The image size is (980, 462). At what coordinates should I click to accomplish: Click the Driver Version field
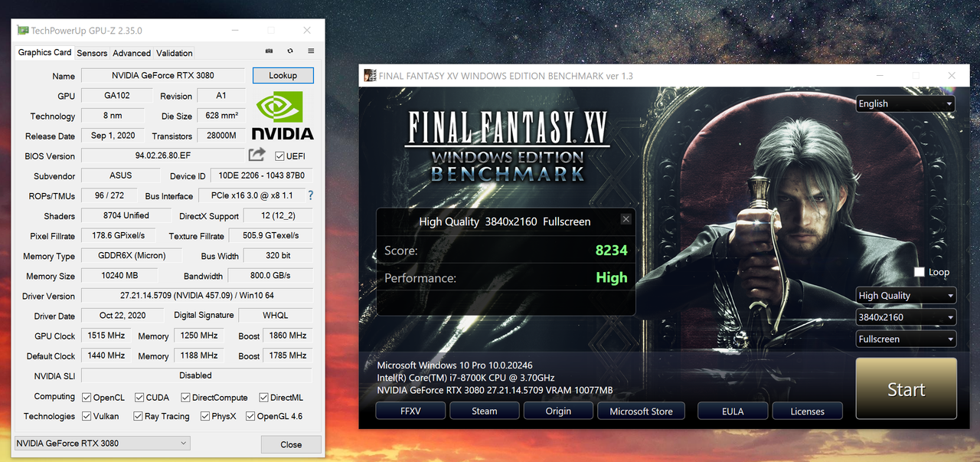click(x=197, y=296)
